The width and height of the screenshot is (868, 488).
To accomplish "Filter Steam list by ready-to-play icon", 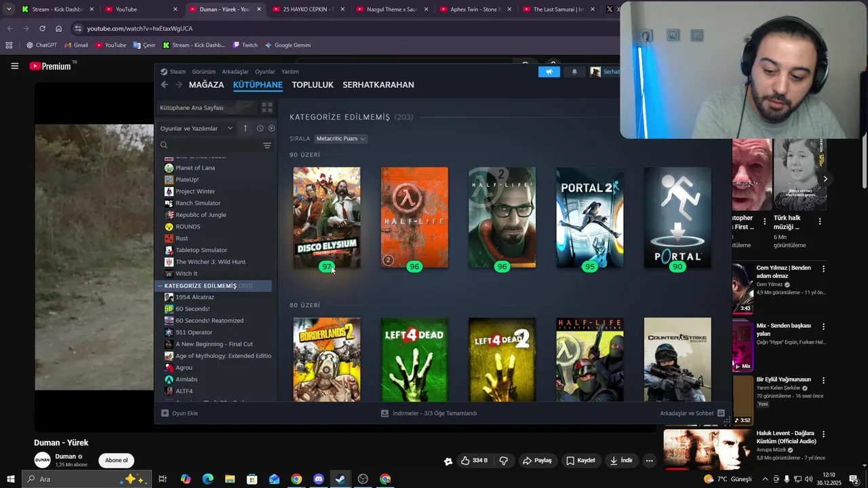I will click(271, 128).
